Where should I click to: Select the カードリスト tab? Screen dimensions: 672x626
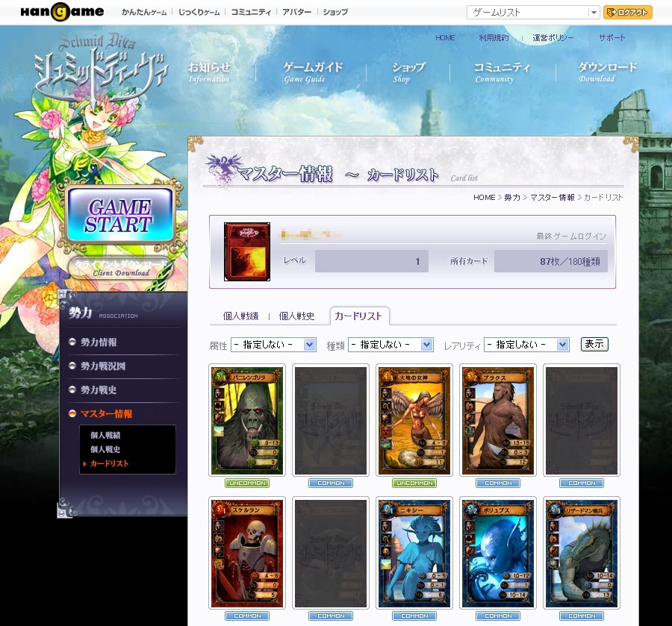click(358, 316)
